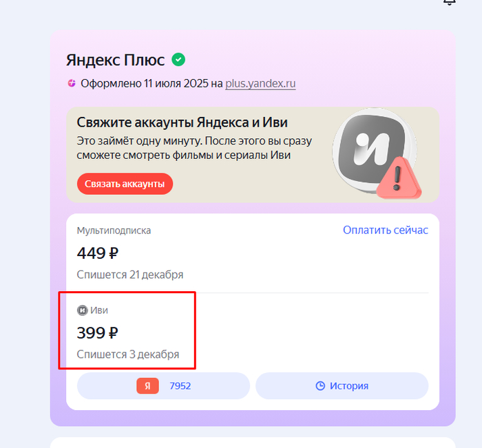Viewport: 482px width, 448px height.
Task: Click the 399 ₽ Иви price
Action: 97,332
